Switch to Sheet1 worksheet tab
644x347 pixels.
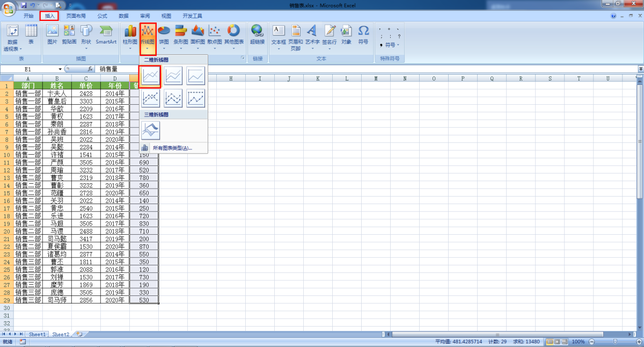[x=38, y=334]
